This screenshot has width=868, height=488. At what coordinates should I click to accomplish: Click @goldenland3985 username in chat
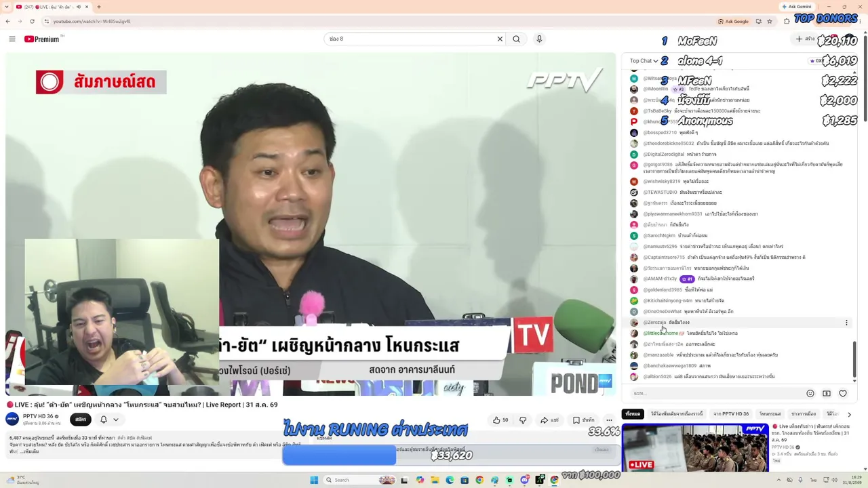tap(663, 290)
